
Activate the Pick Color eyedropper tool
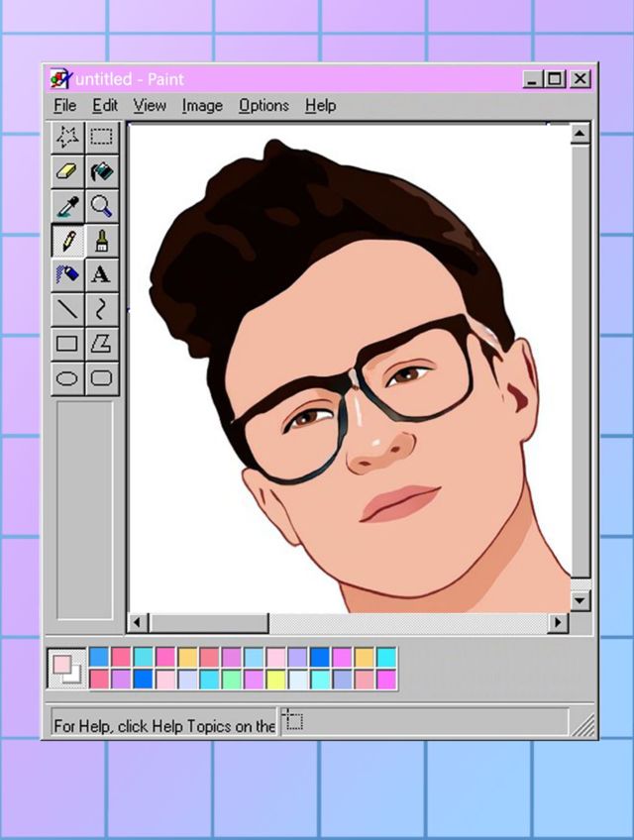point(67,206)
